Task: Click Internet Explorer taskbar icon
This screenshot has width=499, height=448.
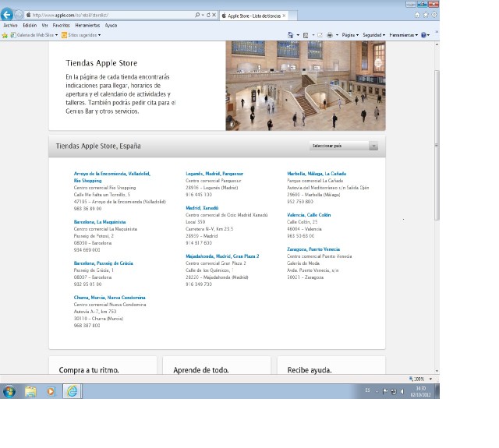Action: click(73, 391)
